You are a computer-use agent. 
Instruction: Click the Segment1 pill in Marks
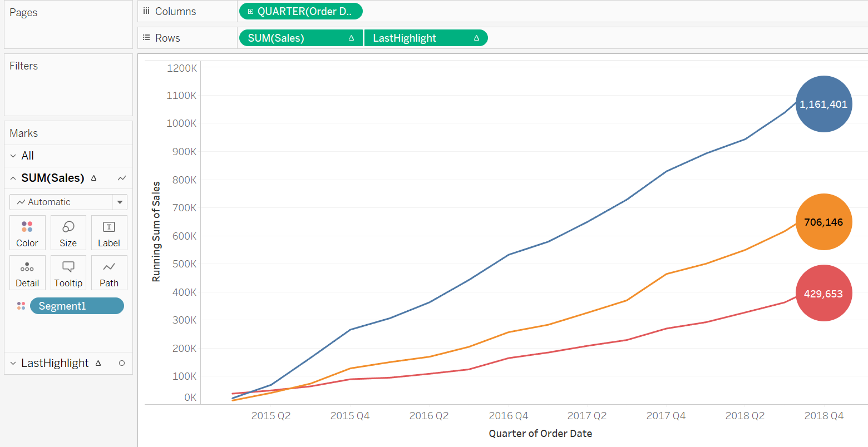coord(77,306)
